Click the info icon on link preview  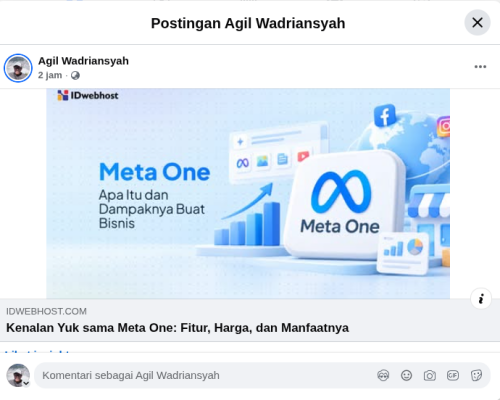tap(481, 299)
